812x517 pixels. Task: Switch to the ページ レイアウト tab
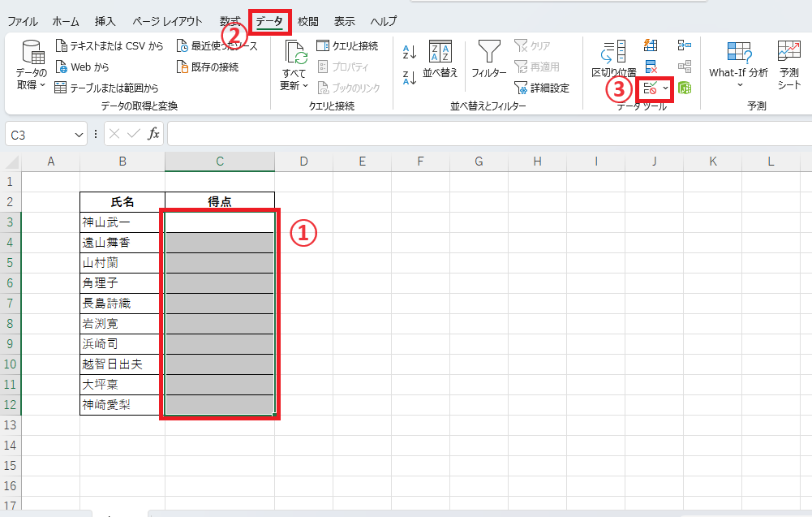[x=167, y=21]
